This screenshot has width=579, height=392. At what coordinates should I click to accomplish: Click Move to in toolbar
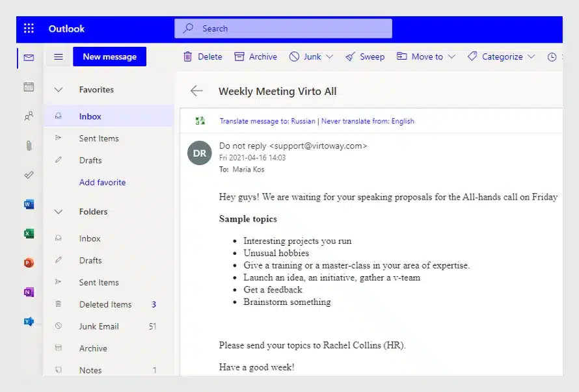(x=420, y=57)
